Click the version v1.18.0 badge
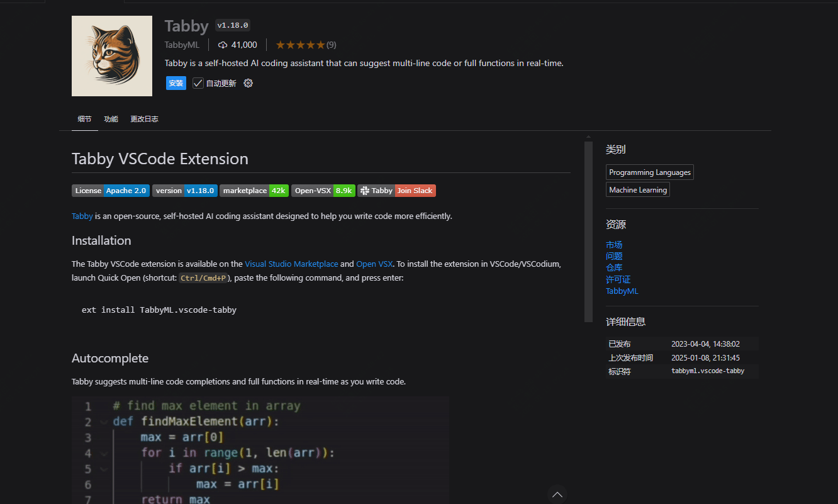The width and height of the screenshot is (838, 504). tap(185, 191)
